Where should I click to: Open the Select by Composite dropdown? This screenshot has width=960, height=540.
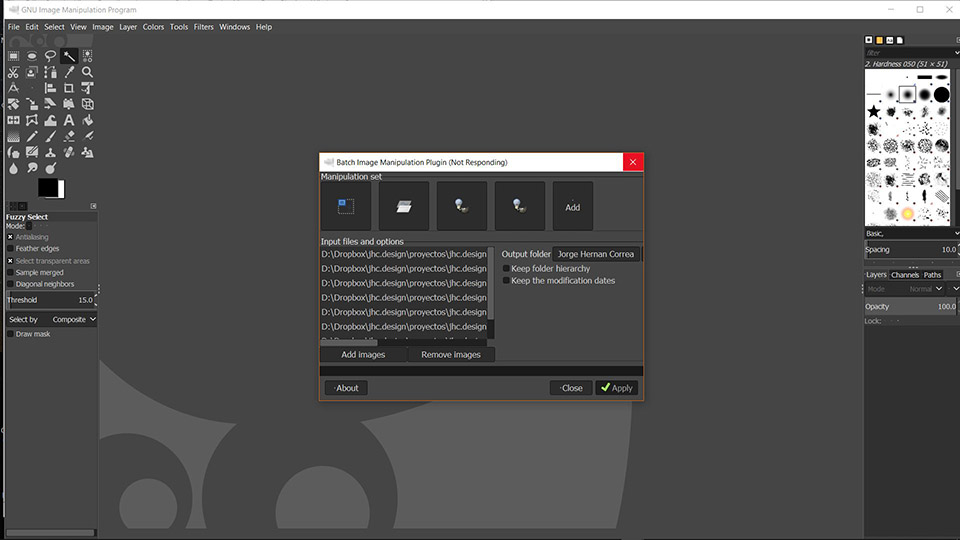click(51, 320)
